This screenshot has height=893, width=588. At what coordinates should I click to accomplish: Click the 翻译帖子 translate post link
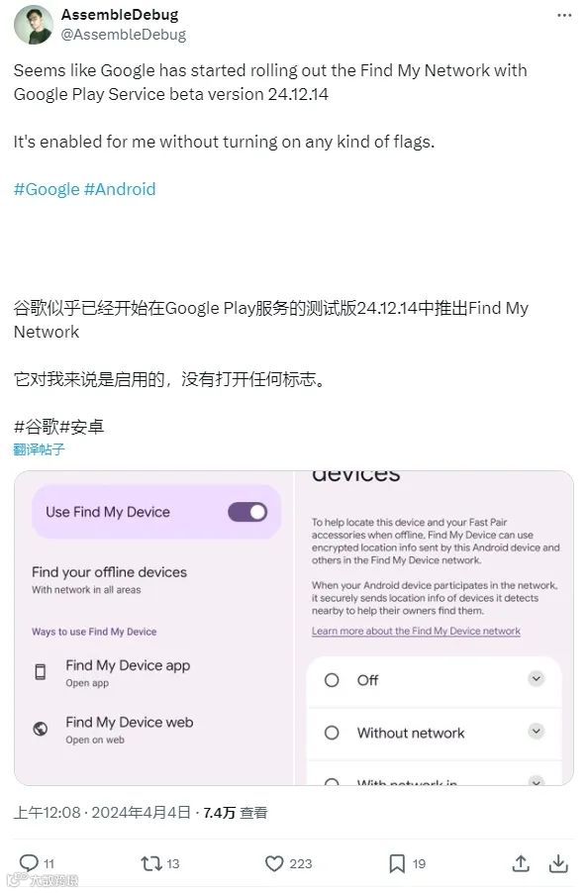coord(39,449)
